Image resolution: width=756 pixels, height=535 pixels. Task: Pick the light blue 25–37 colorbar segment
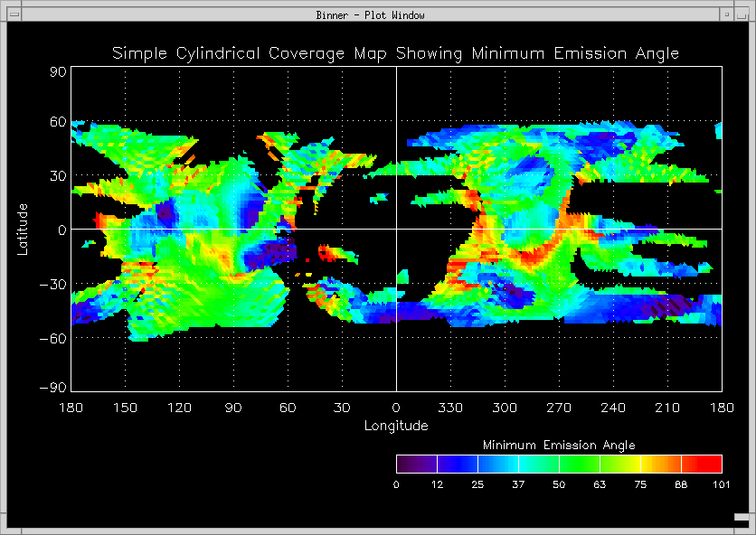[x=497, y=465]
